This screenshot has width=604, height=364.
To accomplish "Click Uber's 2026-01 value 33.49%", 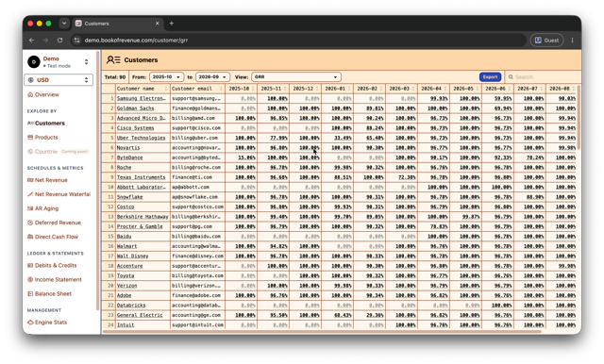I will 343,138.
